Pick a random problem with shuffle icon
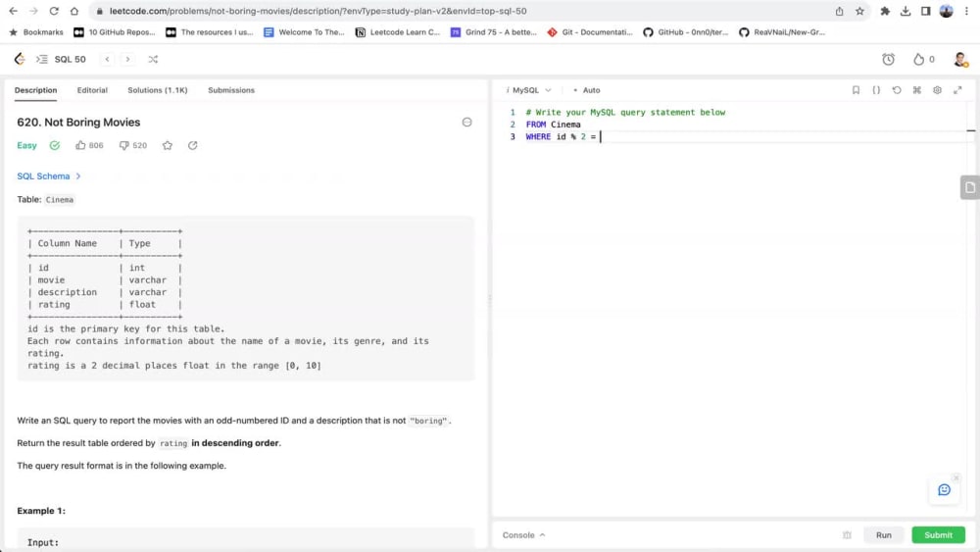The image size is (980, 552). (153, 60)
